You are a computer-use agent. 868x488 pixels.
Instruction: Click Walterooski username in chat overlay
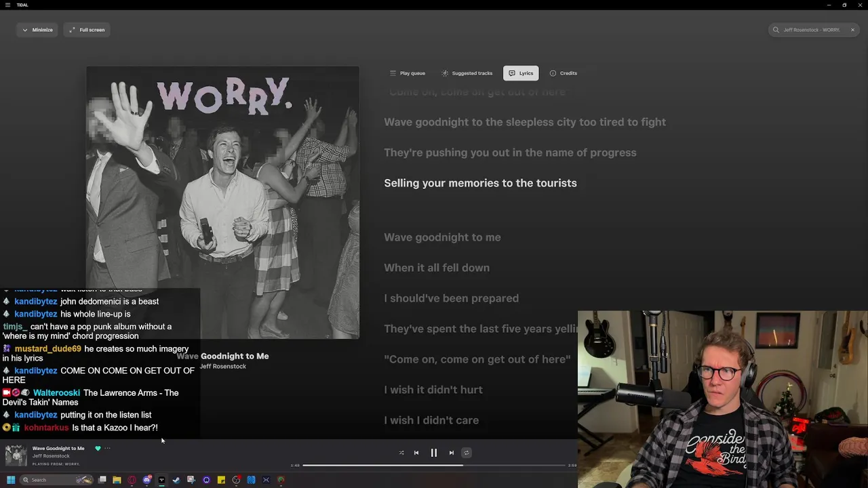[x=56, y=393]
